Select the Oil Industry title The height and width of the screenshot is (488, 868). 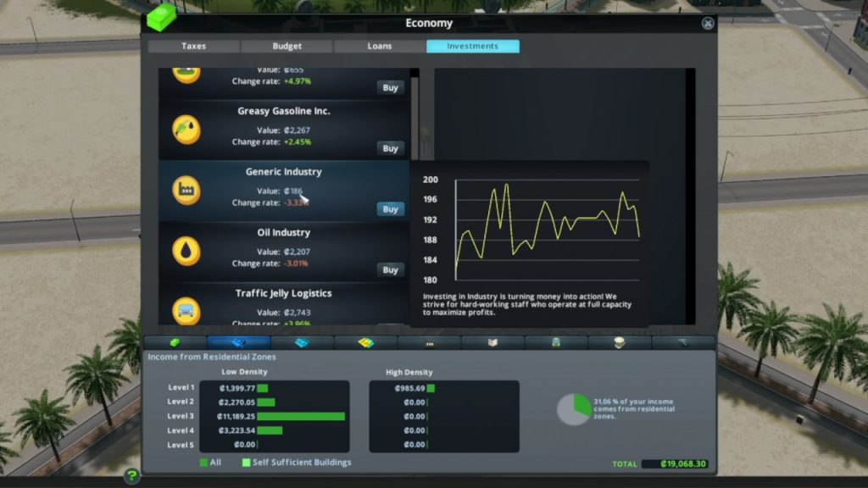point(283,233)
